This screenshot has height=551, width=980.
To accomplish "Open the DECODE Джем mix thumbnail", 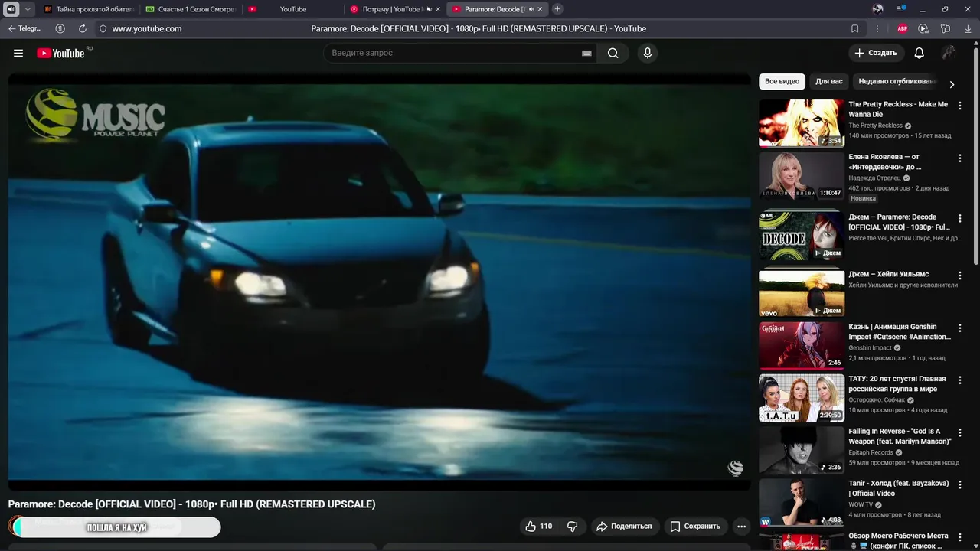I will point(802,236).
